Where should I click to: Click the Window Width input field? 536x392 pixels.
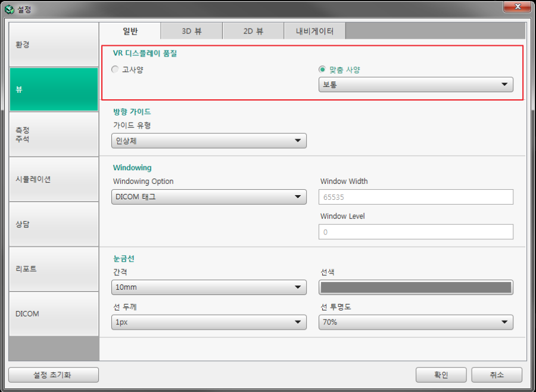point(416,197)
